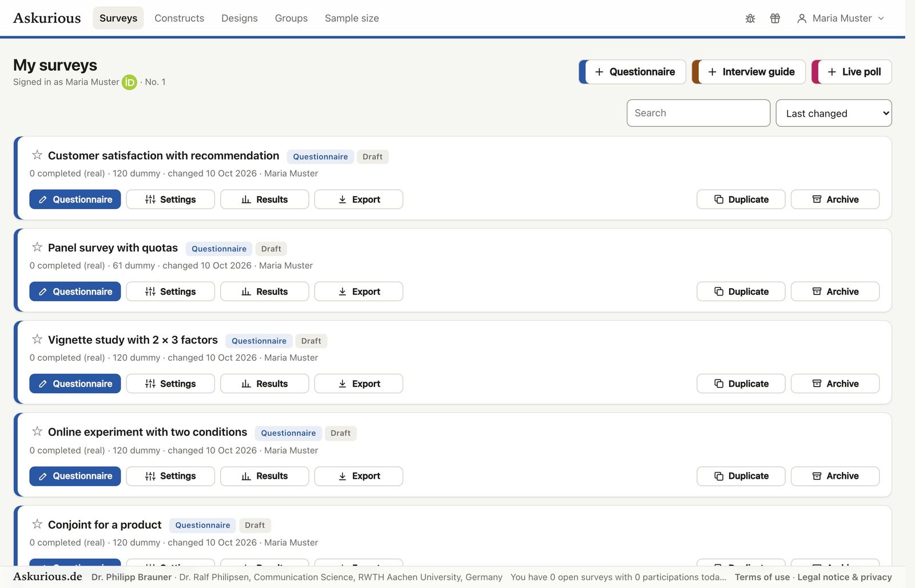Image resolution: width=915 pixels, height=588 pixels.
Task: Open Legal notice & privacy link
Action: click(844, 577)
